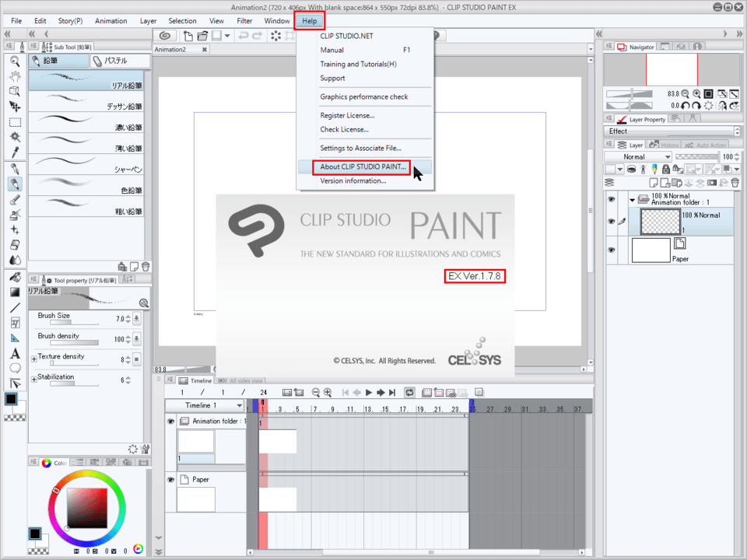Switch to the パステル sub tool tab

pyautogui.click(x=120, y=61)
